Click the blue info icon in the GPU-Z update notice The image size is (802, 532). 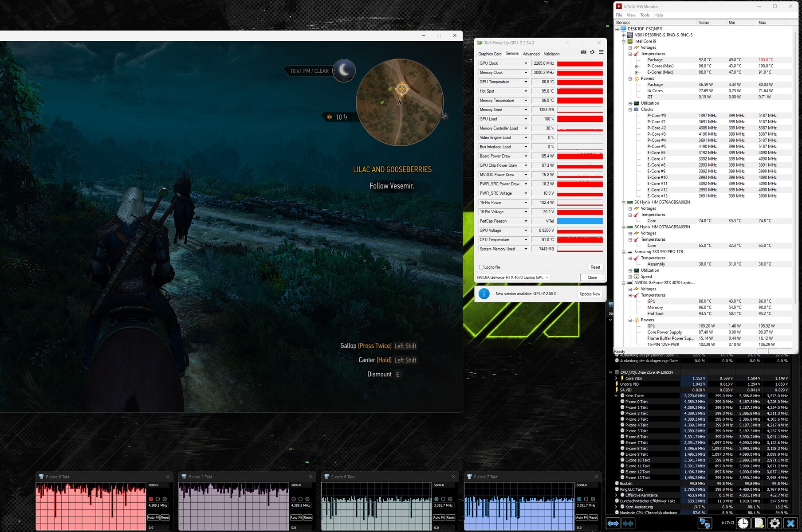484,293
